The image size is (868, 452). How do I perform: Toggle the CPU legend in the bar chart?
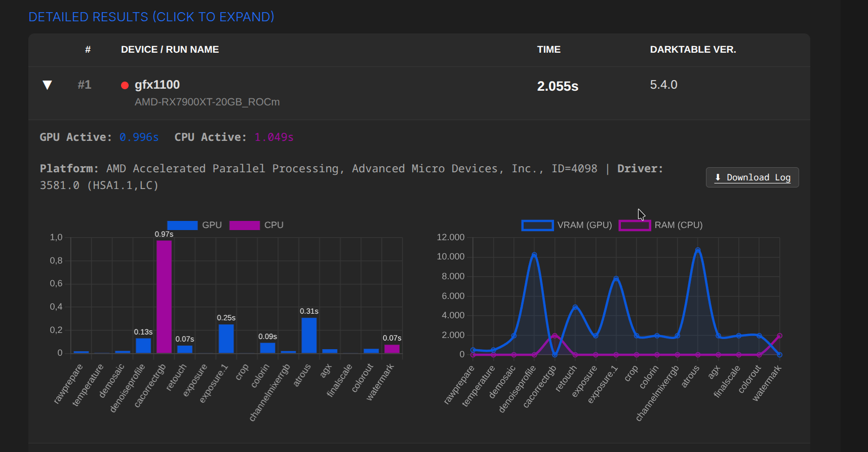[x=256, y=225]
